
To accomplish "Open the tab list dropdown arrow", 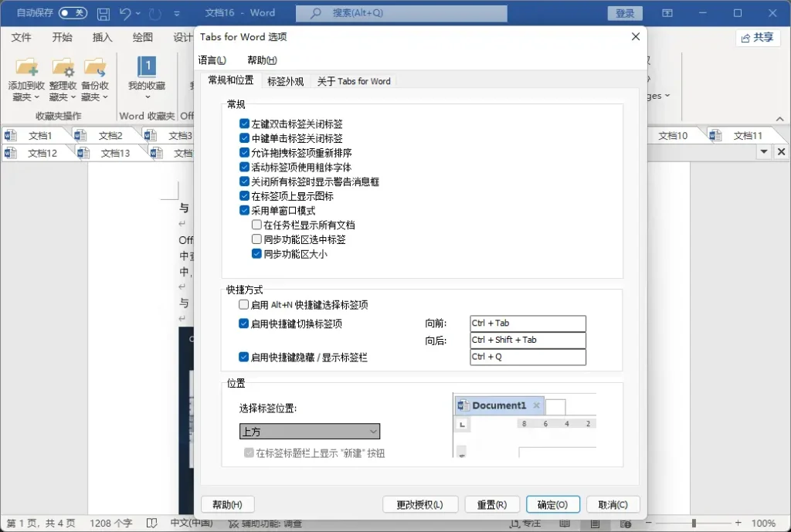I will pyautogui.click(x=764, y=152).
